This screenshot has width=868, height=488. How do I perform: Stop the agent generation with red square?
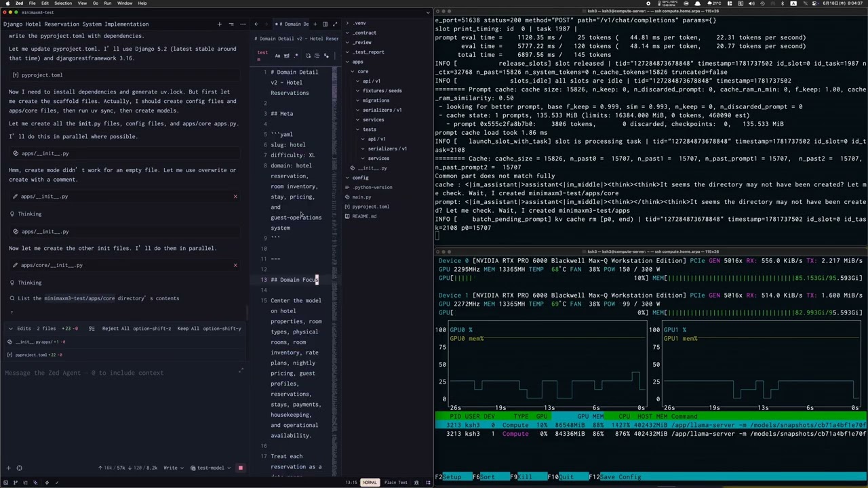coord(240,468)
